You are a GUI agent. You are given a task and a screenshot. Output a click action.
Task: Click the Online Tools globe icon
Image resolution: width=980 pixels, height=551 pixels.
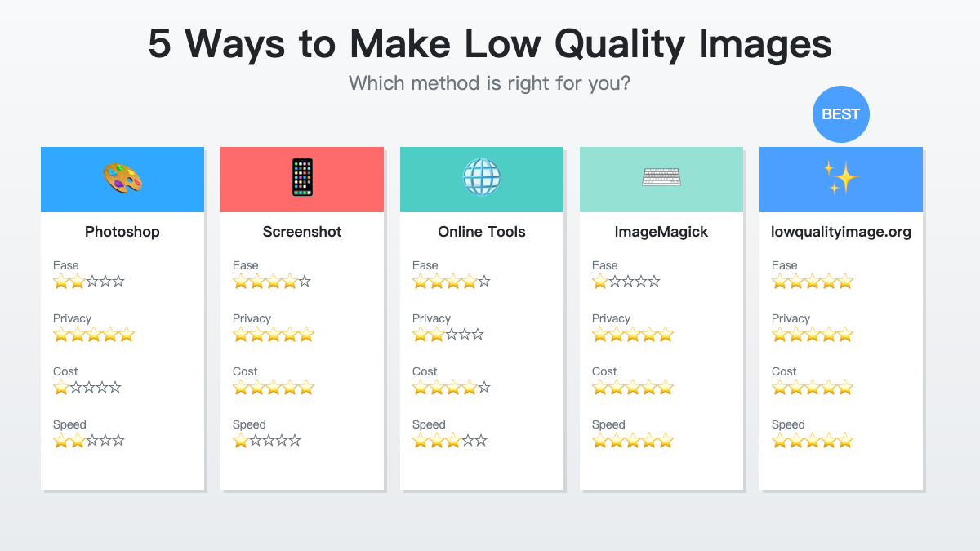[482, 178]
